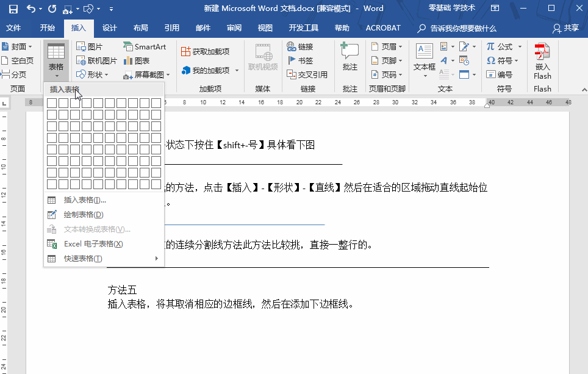Insert a signature line
The height and width of the screenshot is (374, 588).
coord(464,46)
